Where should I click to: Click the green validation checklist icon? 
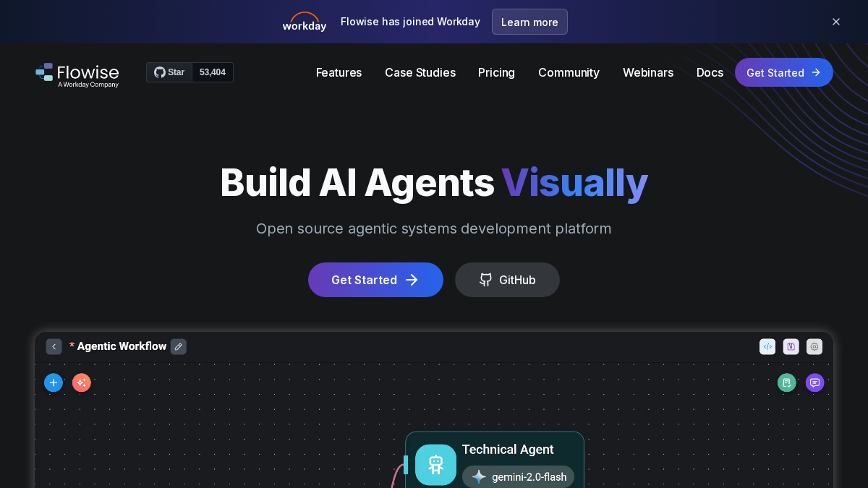coord(787,382)
